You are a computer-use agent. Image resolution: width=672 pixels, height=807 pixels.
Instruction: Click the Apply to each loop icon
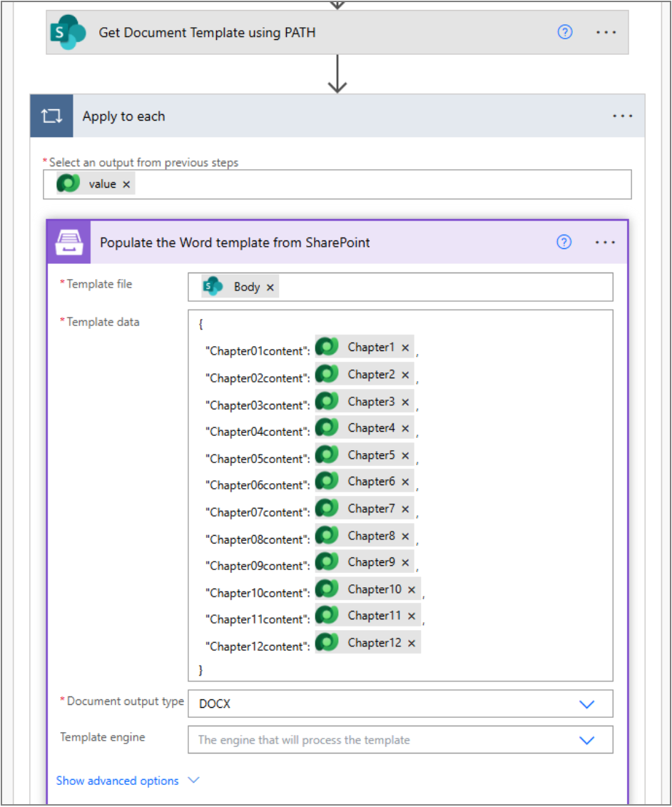coord(51,116)
